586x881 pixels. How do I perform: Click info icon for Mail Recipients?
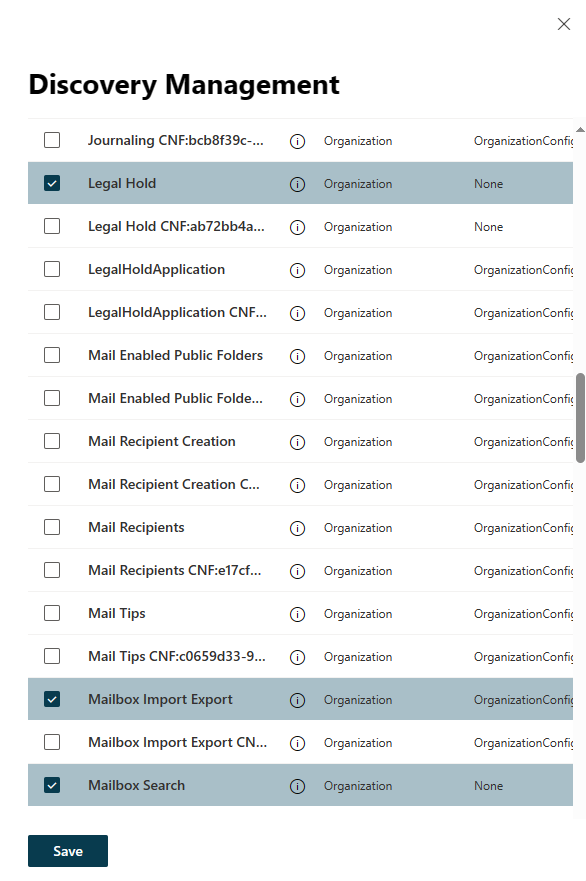[x=297, y=528]
